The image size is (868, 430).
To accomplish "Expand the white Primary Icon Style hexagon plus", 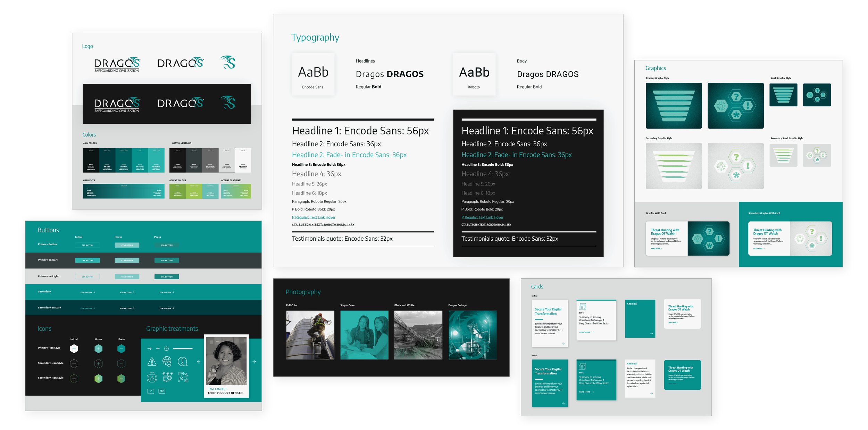I will (74, 348).
